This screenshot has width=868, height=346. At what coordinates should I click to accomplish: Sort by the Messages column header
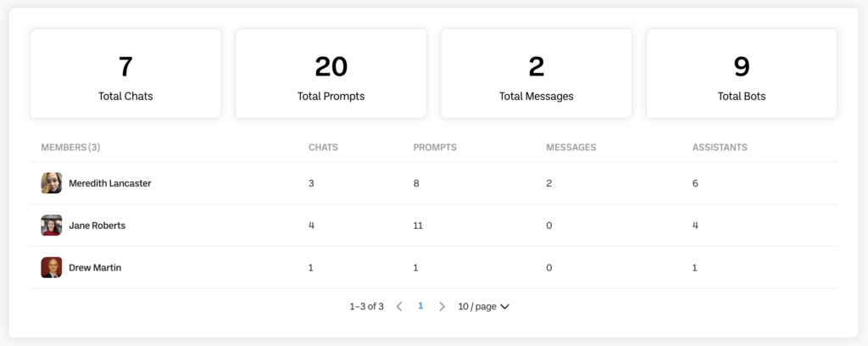570,148
